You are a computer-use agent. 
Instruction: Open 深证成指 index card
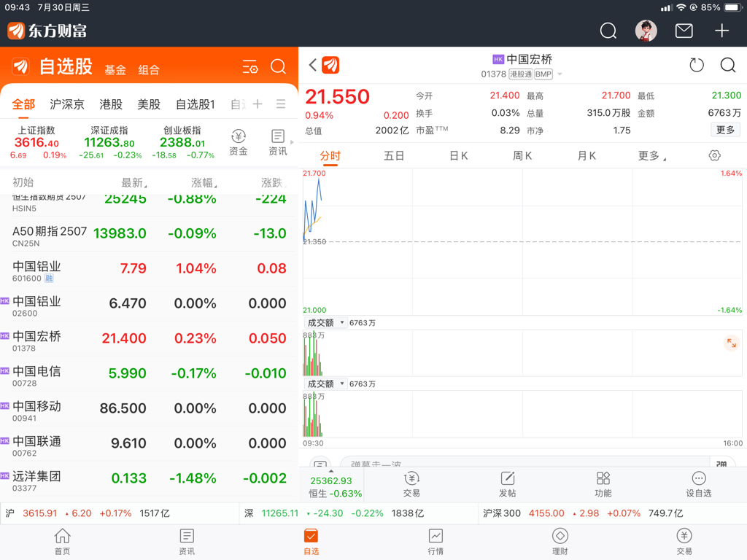click(109, 142)
